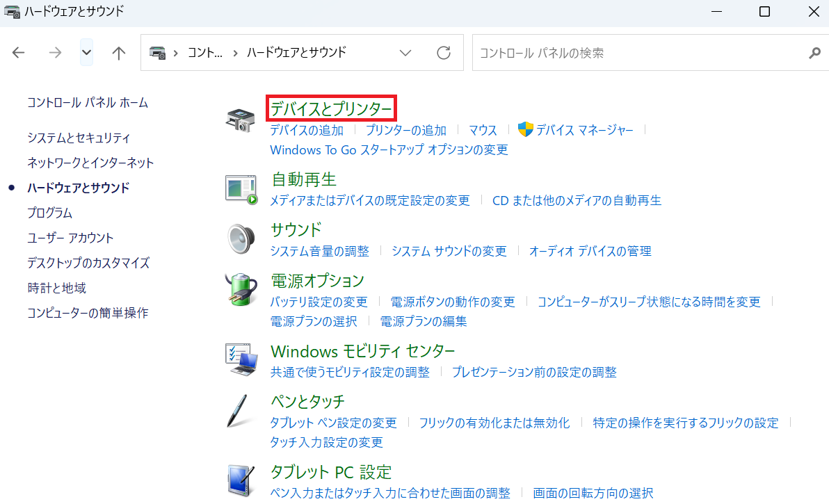Image resolution: width=829 pixels, height=504 pixels.
Task: Click オーディオ デバイスの管理 link
Action: [590, 251]
